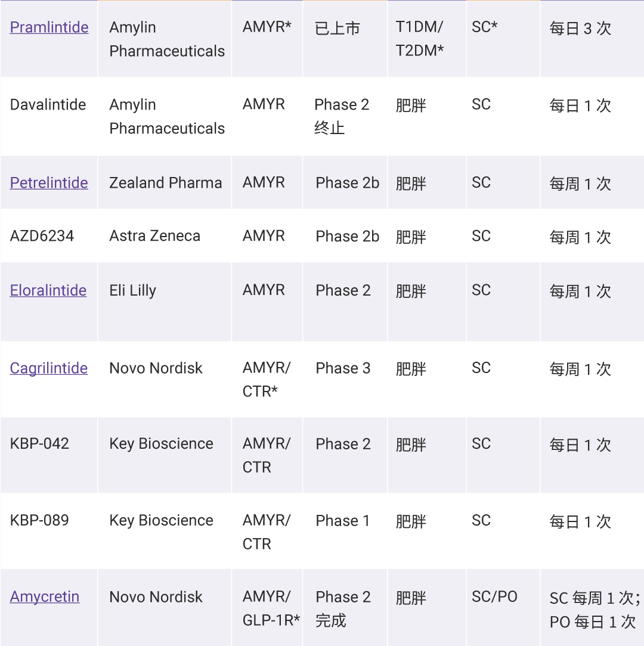Follow the Eloralintide hyperlink
Screen dimensions: 644x646
point(48,291)
